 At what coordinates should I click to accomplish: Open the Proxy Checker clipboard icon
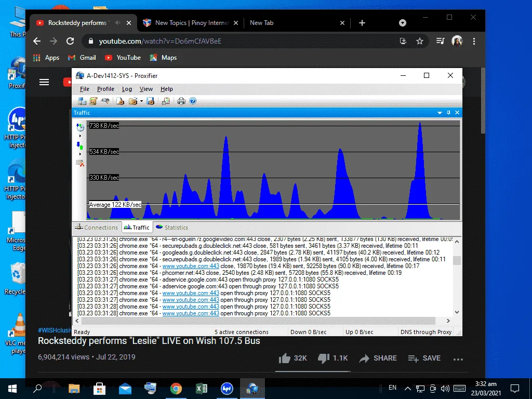(166, 101)
